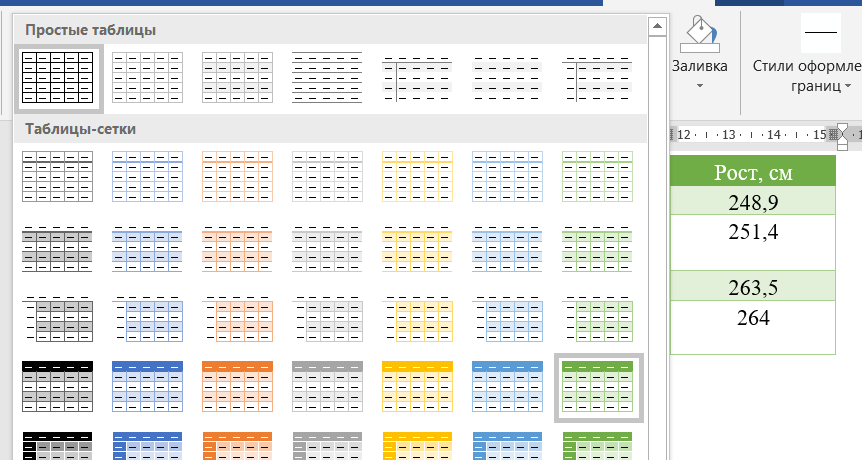Select Grid Table 3 yellow Accent 4 style
Viewport: 862px width, 460px height.
pos(417,318)
